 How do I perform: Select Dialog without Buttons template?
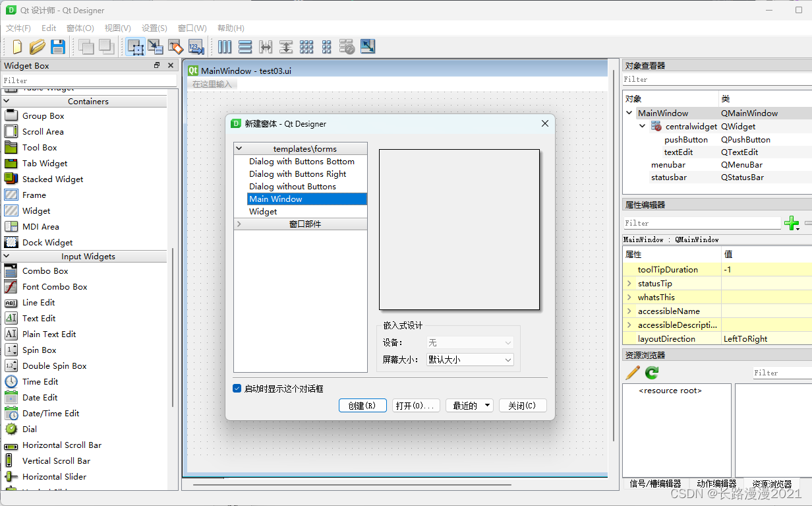[293, 187]
